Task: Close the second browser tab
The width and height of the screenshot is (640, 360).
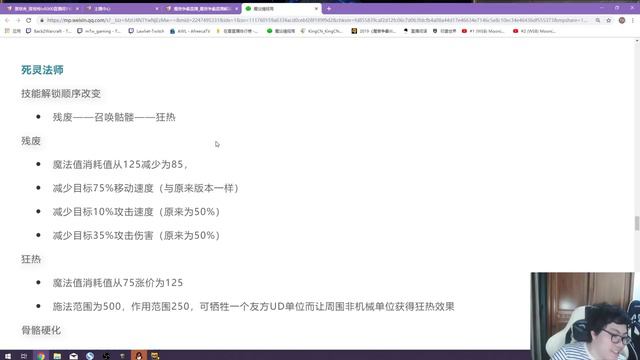Action: (157, 9)
